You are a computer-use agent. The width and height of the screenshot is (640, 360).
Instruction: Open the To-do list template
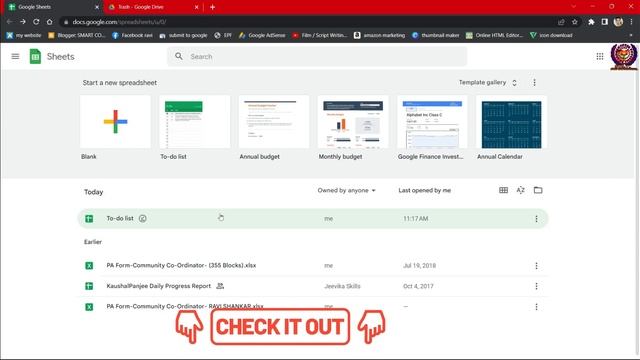point(195,122)
